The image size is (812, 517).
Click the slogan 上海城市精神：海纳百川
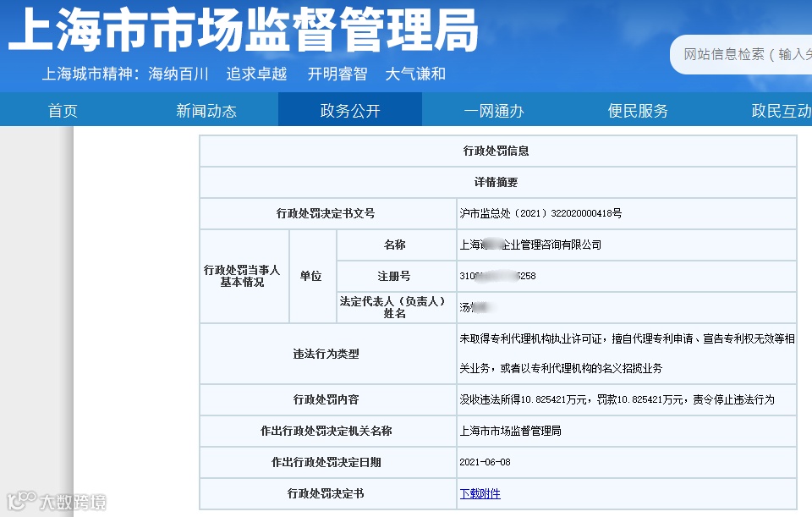point(125,74)
